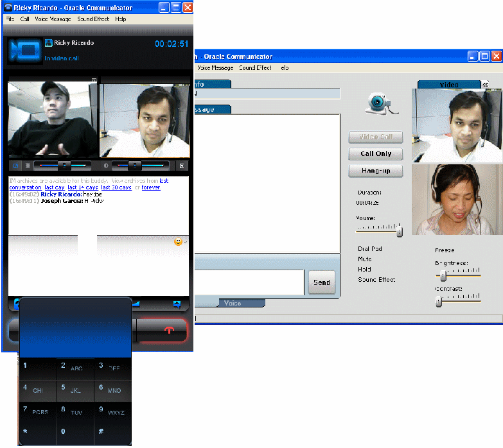Open the Call menu in Ricky Ricardo window
This screenshot has height=448, width=503.
click(x=24, y=19)
